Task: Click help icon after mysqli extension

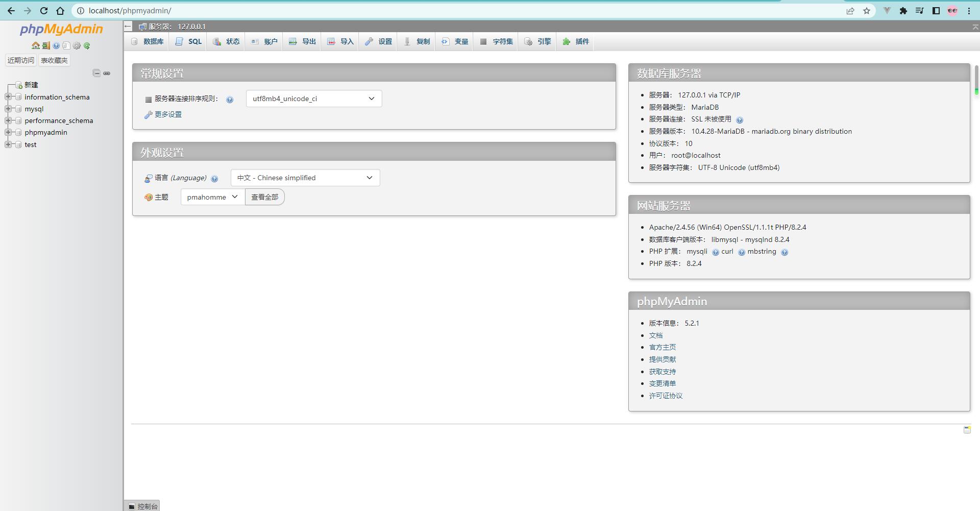Action: click(715, 252)
